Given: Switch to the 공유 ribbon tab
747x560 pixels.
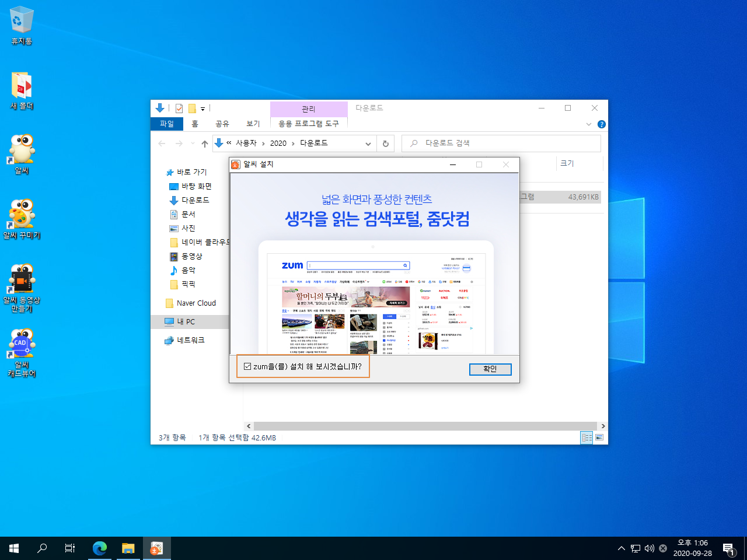Looking at the screenshot, I should point(222,124).
